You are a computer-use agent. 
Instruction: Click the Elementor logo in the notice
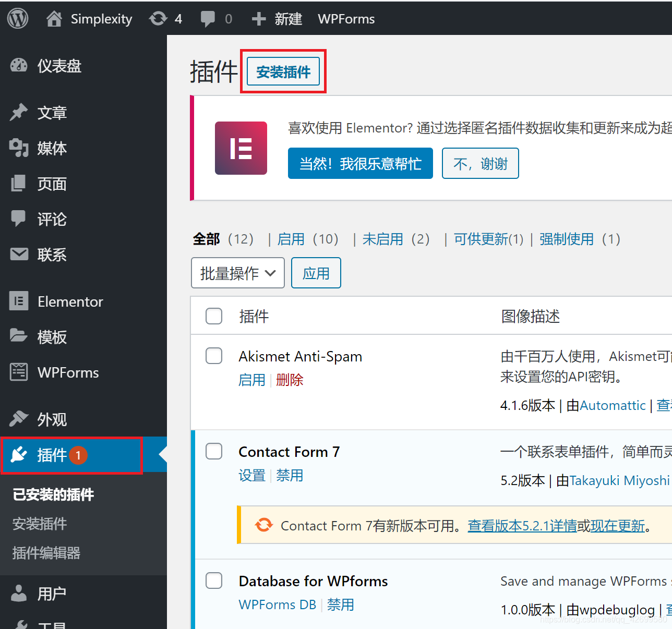(241, 148)
